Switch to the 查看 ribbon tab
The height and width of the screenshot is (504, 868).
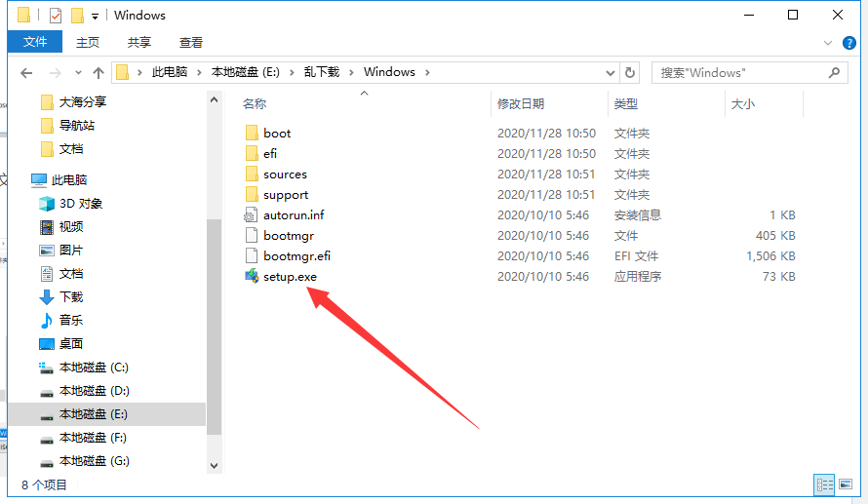point(191,43)
